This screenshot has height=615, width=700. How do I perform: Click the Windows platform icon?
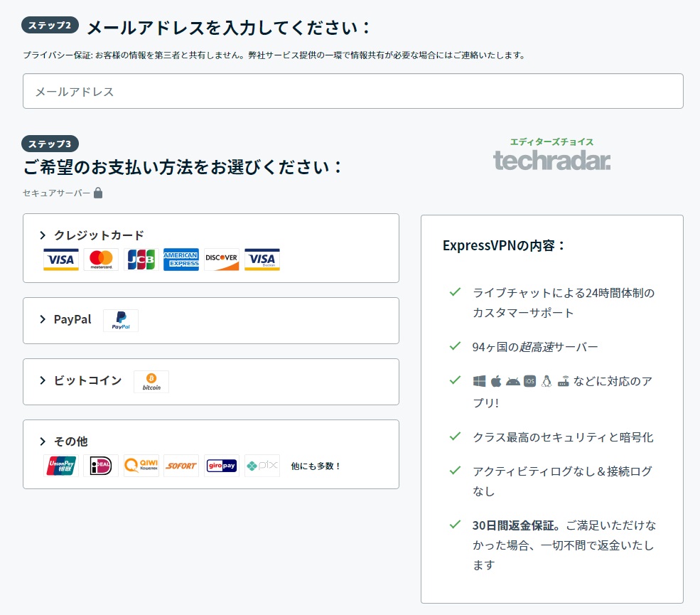[479, 381]
